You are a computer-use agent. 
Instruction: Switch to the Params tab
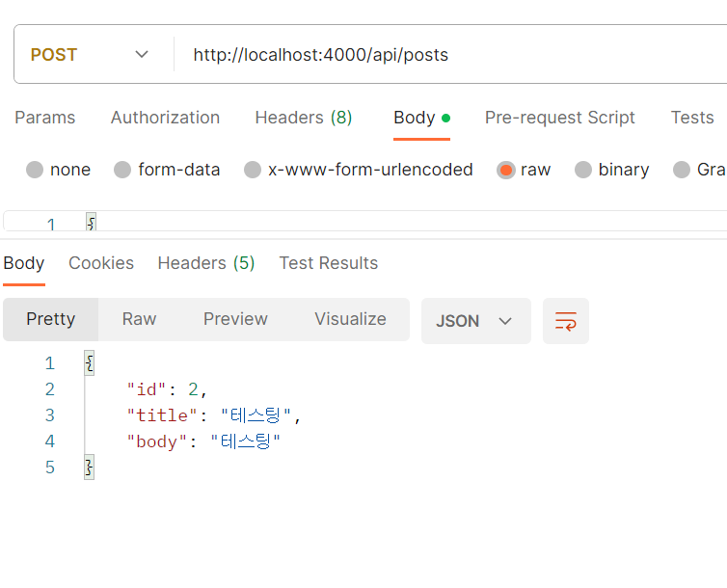(x=45, y=118)
